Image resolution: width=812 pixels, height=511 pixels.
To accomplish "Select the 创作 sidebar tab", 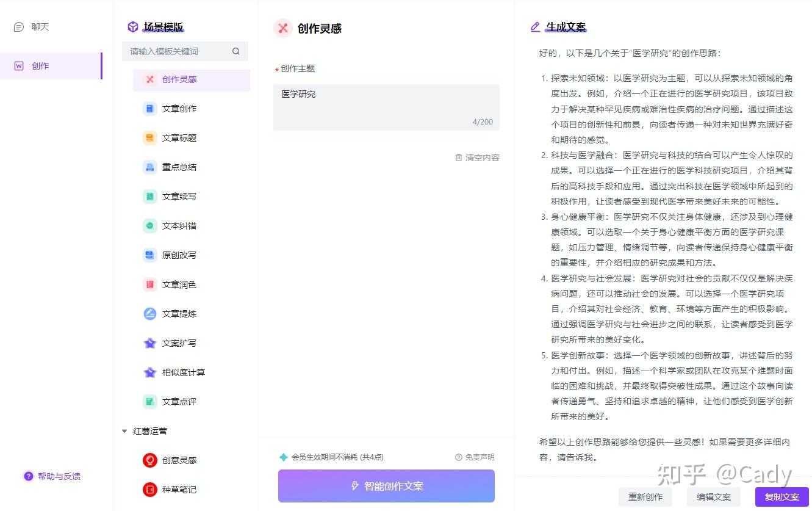I will point(51,66).
